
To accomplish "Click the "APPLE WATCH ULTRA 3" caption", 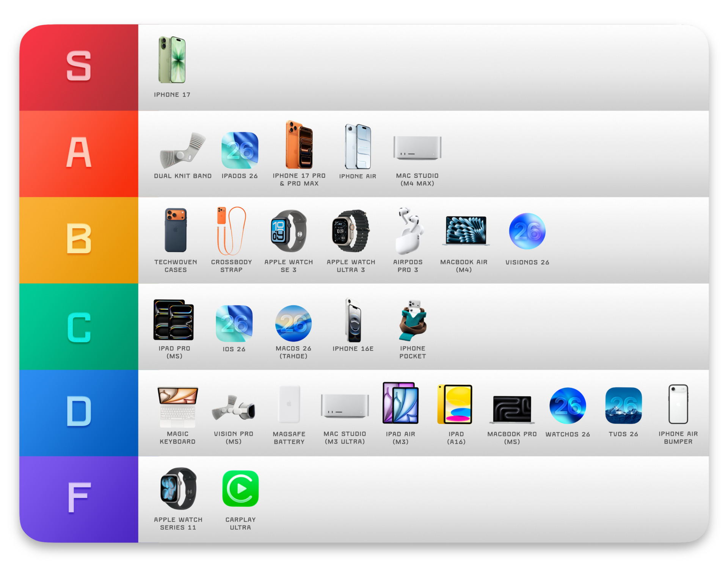I will (351, 266).
